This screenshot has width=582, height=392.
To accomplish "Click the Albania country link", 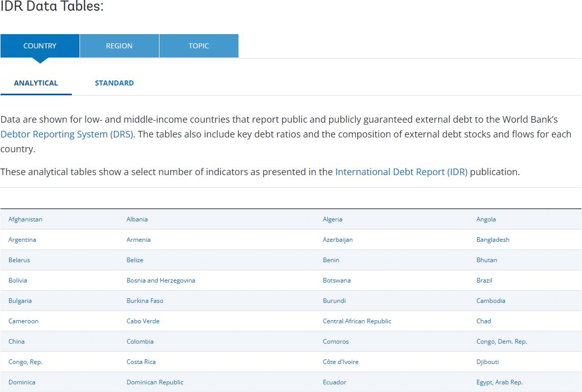I will [137, 219].
